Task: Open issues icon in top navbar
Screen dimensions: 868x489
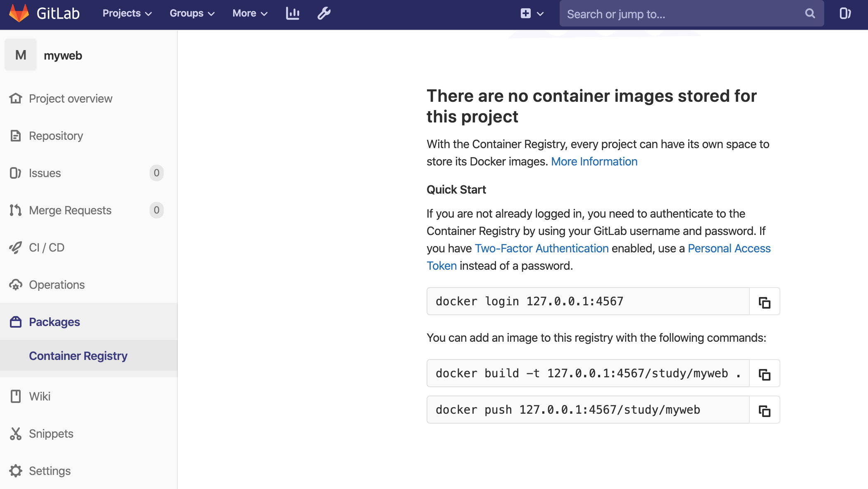Action: 845,13
